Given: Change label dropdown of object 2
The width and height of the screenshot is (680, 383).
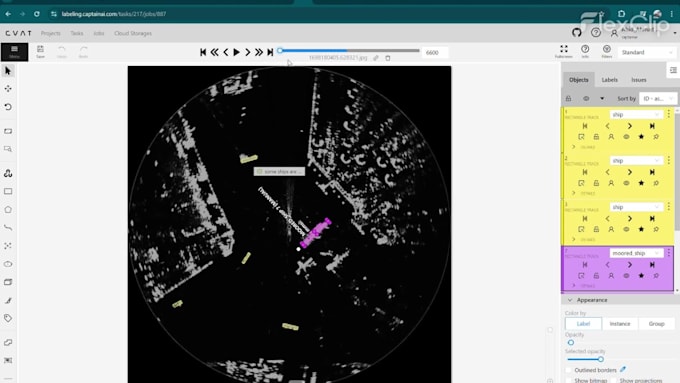Looking at the screenshot, I should click(x=636, y=161).
